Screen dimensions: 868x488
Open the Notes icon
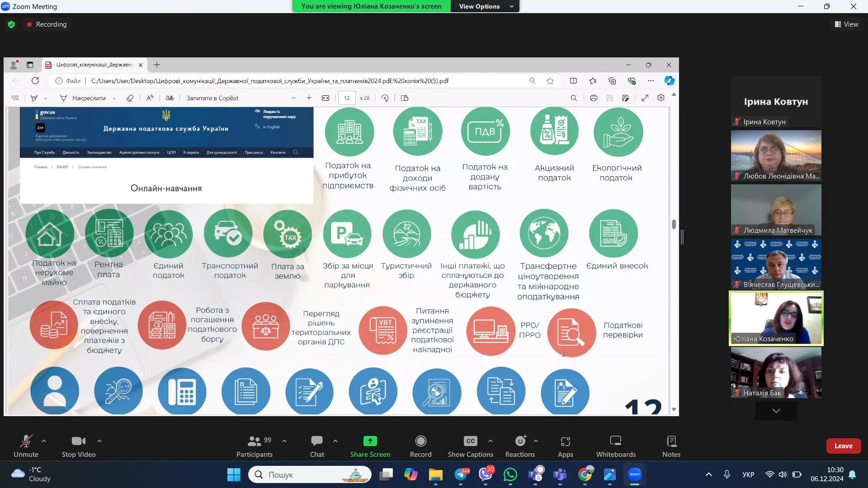(671, 441)
